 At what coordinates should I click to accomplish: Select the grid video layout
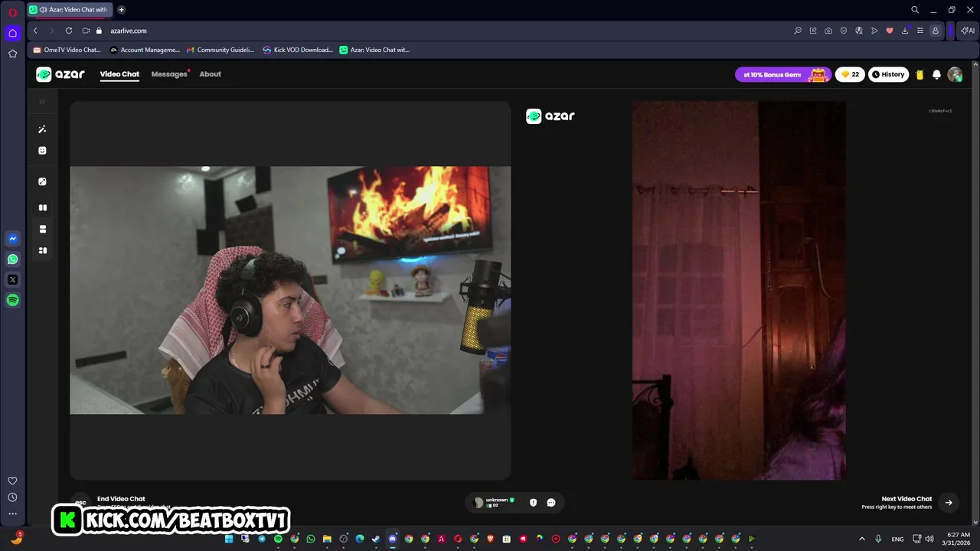tap(42, 250)
